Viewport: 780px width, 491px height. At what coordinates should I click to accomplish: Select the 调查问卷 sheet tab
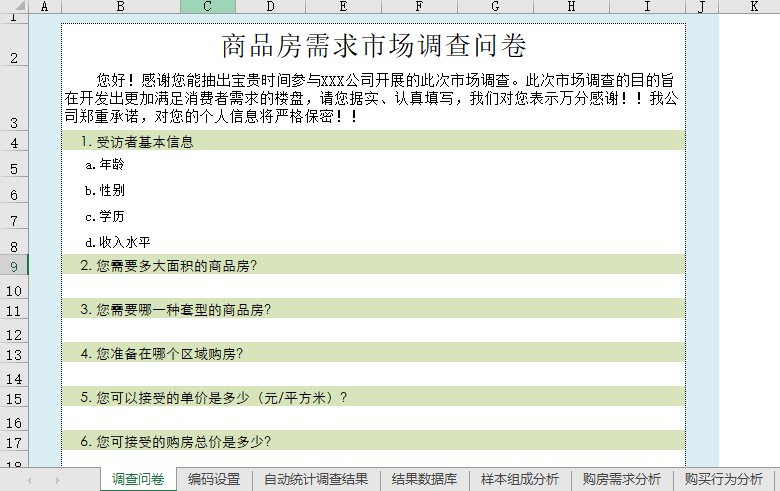coord(138,480)
